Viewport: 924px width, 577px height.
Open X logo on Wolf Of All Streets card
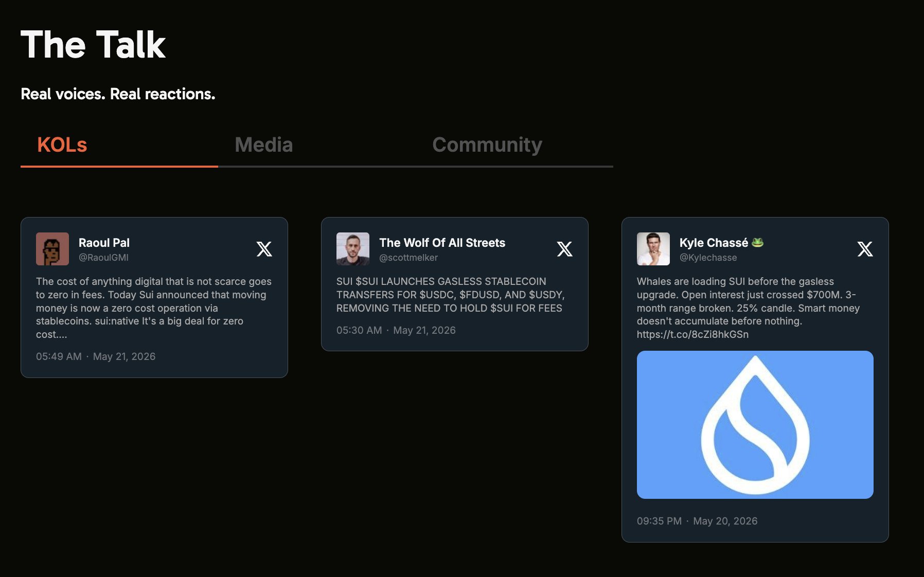564,249
